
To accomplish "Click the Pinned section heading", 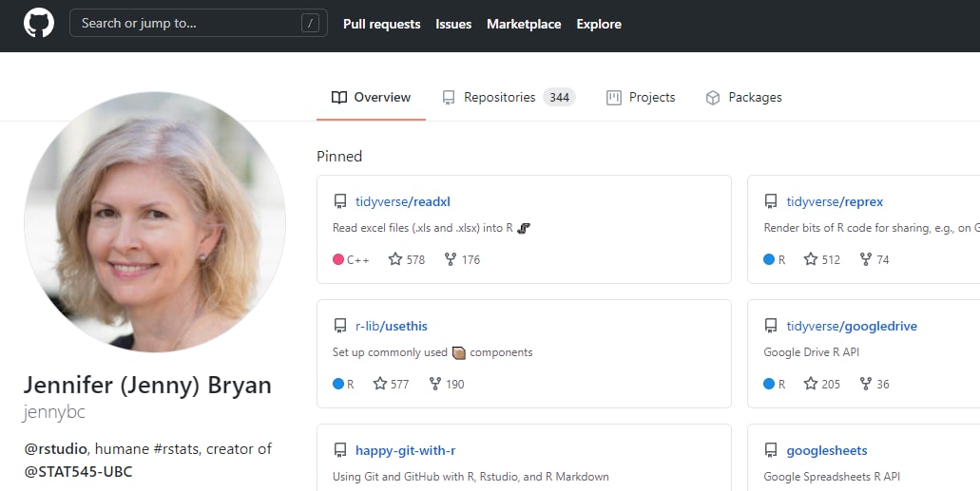I will [339, 156].
